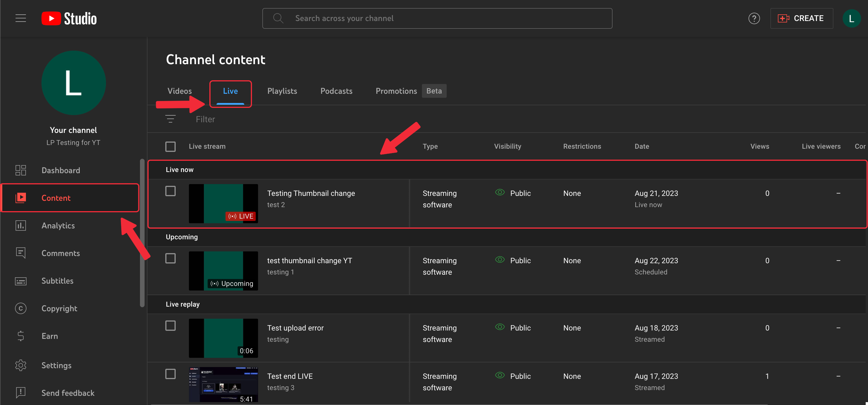Open the Filter options icon
Screen dimensions: 868x405
(x=170, y=119)
